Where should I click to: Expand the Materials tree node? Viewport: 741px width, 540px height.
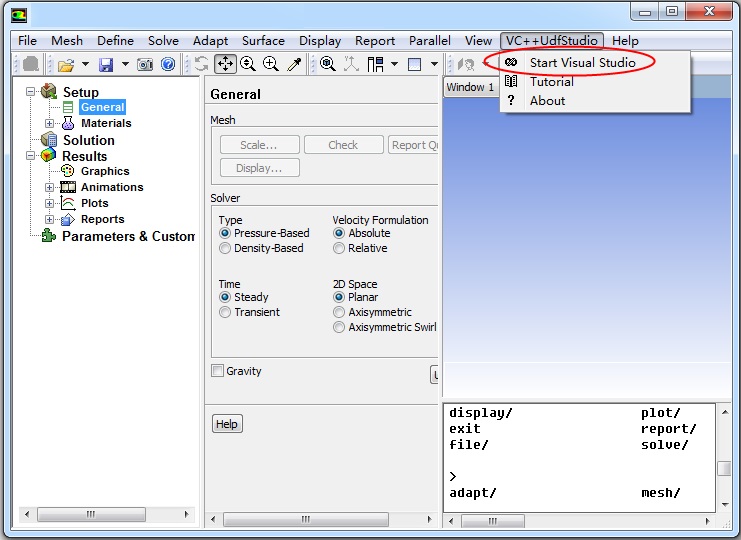(50, 123)
